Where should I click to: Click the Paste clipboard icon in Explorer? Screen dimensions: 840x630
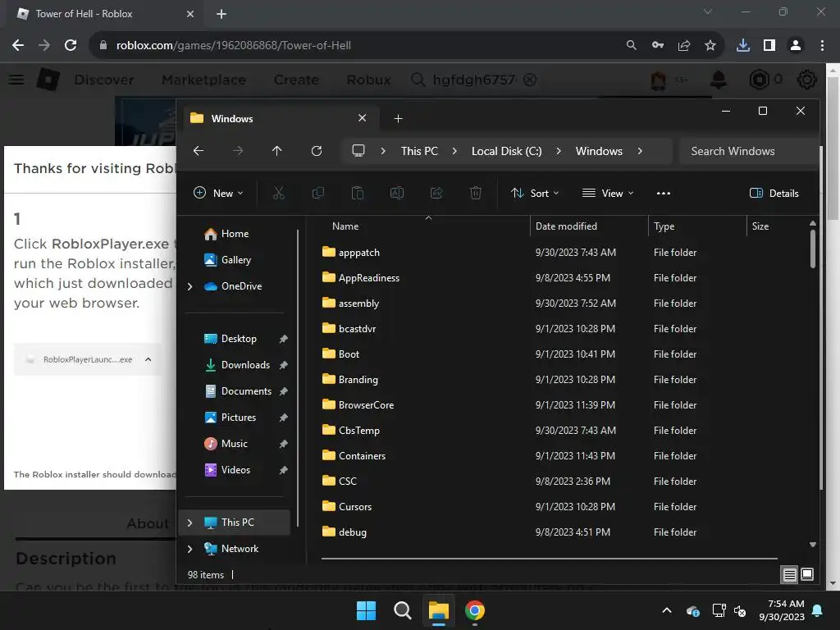[358, 194]
